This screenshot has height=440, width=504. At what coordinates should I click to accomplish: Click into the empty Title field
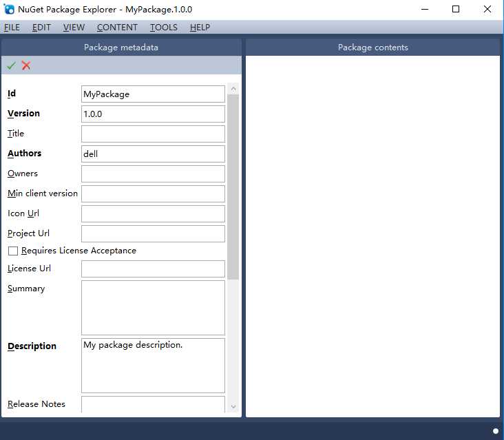[153, 134]
